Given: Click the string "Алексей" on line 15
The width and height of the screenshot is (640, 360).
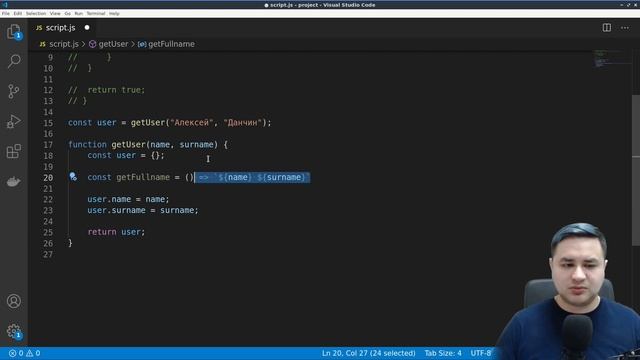Looking at the screenshot, I should (192, 123).
